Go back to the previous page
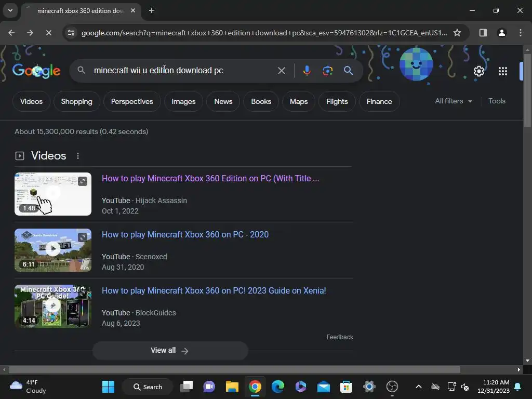This screenshot has width=532, height=399. click(x=11, y=33)
